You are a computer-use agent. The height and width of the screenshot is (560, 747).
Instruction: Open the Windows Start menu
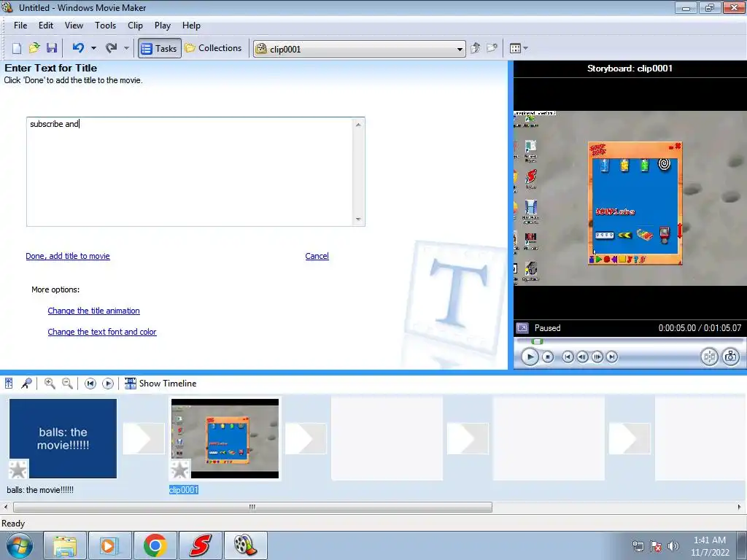19,545
